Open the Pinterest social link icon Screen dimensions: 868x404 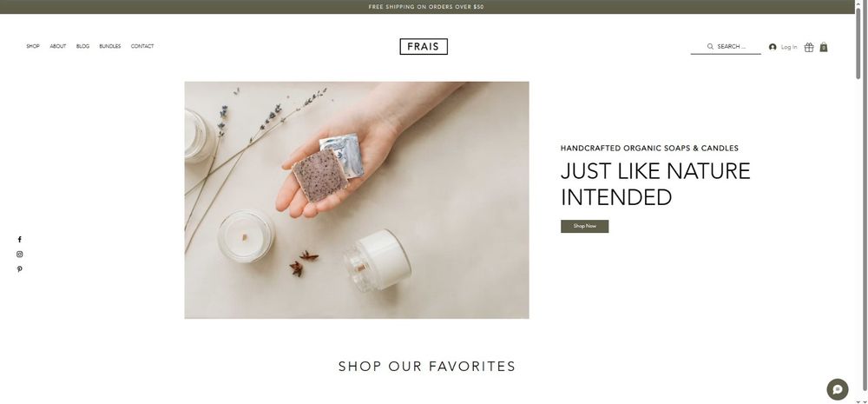click(19, 269)
